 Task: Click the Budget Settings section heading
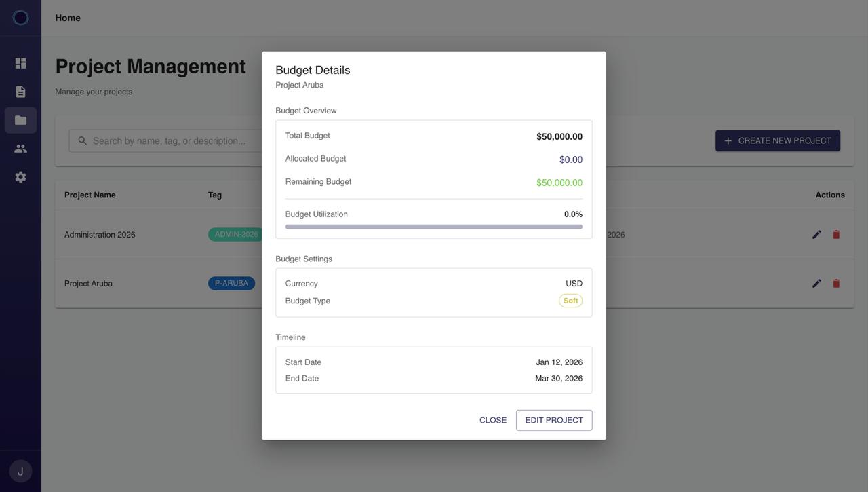[x=304, y=259]
